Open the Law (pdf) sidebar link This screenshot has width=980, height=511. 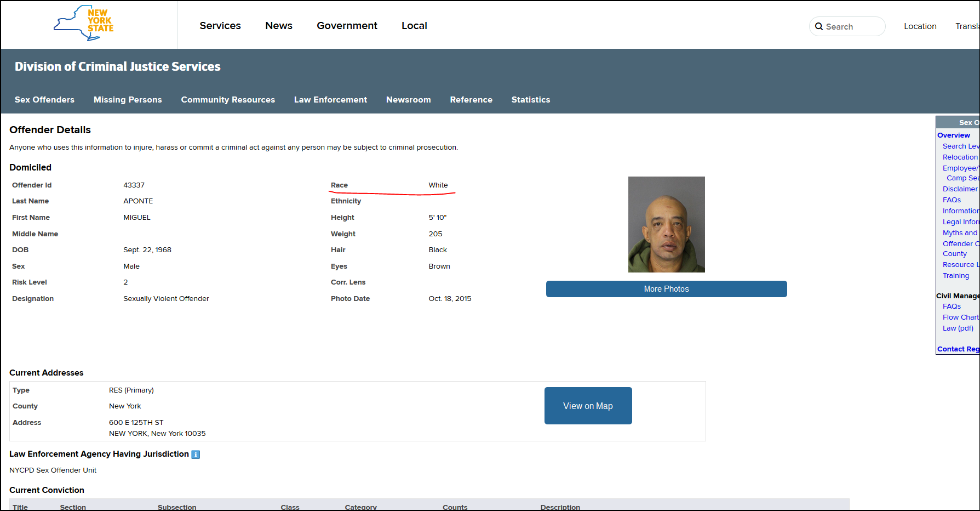point(958,328)
